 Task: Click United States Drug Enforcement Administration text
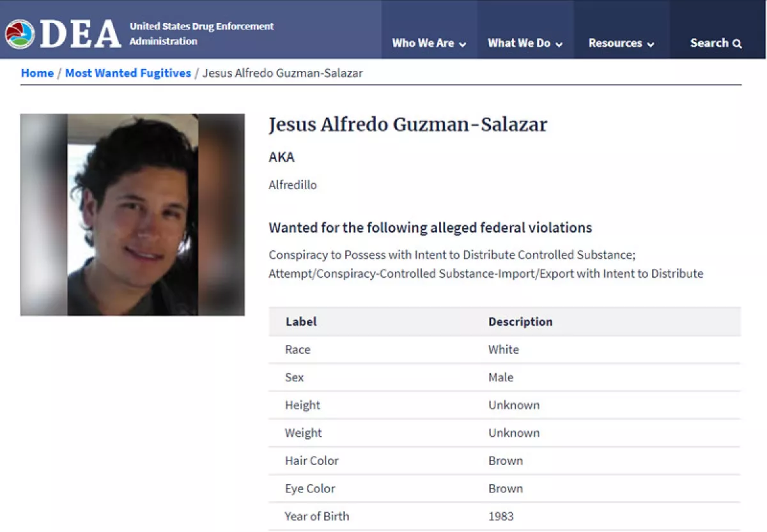coord(201,34)
